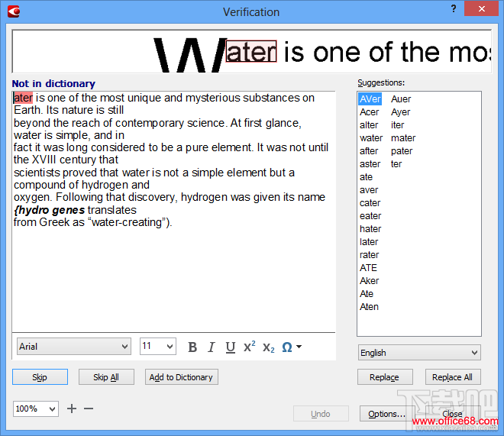Open the Options dialog
This screenshot has width=504, height=436.
(x=386, y=414)
